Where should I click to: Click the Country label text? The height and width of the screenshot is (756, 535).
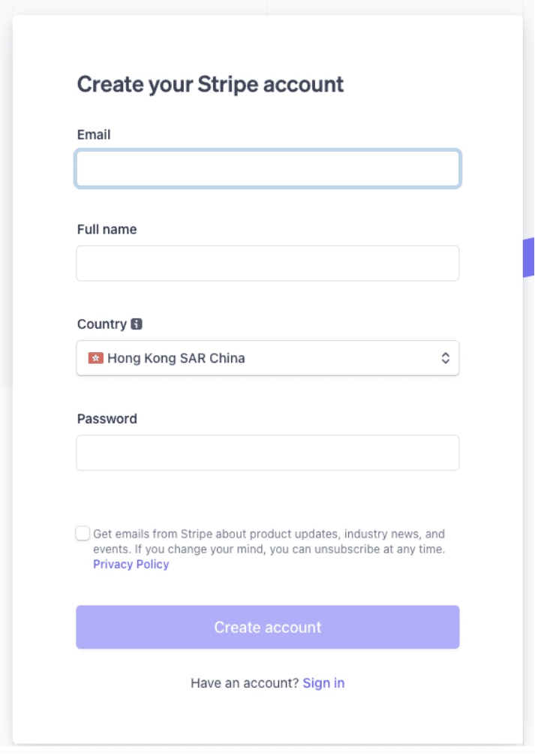pos(101,324)
